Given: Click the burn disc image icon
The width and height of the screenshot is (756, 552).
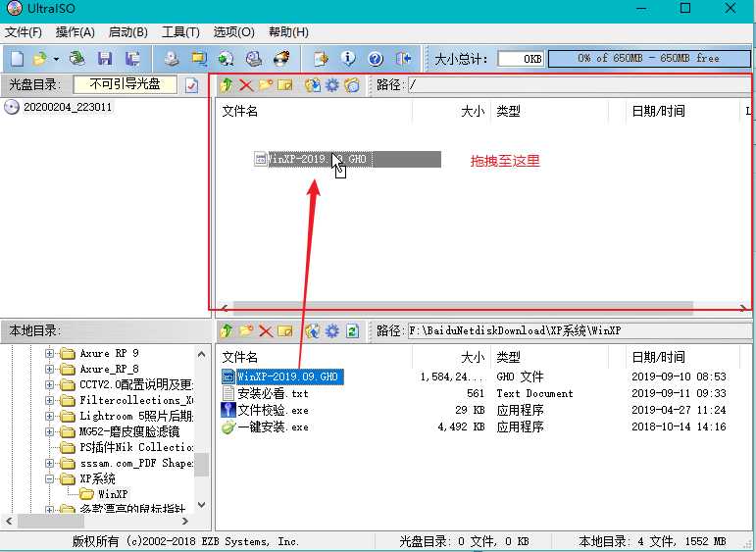Looking at the screenshot, I should pyautogui.click(x=281, y=59).
